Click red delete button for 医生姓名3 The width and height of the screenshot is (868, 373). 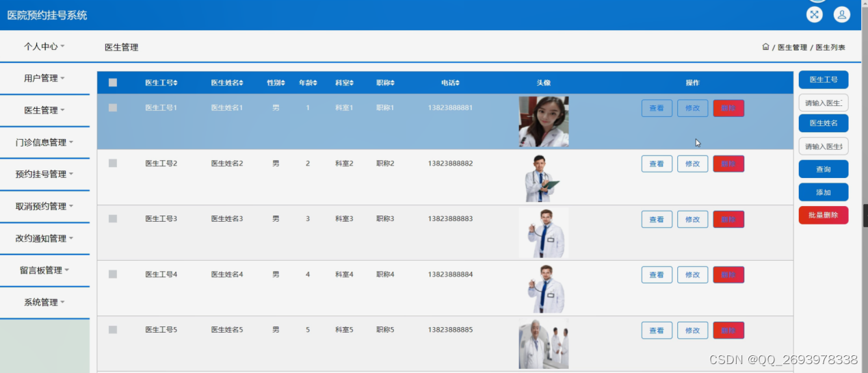pyautogui.click(x=728, y=219)
